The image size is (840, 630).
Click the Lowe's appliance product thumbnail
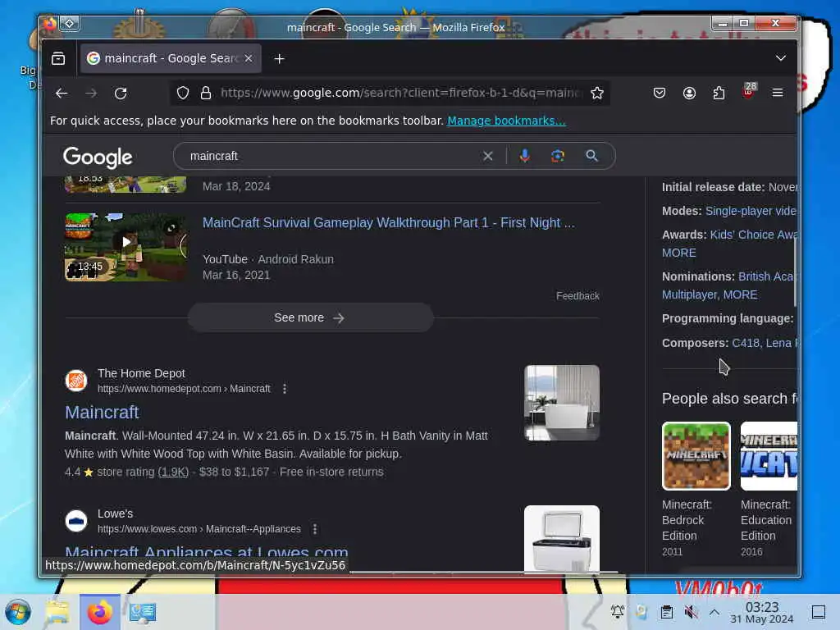[561, 538]
